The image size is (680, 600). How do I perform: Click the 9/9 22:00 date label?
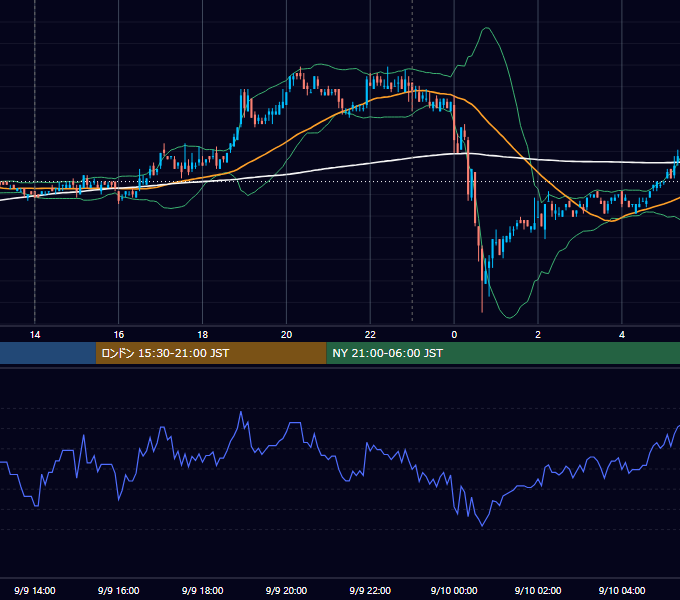370,590
